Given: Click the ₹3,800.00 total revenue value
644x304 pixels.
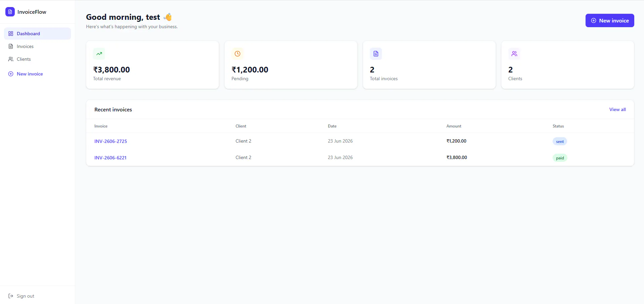Looking at the screenshot, I should point(112,70).
